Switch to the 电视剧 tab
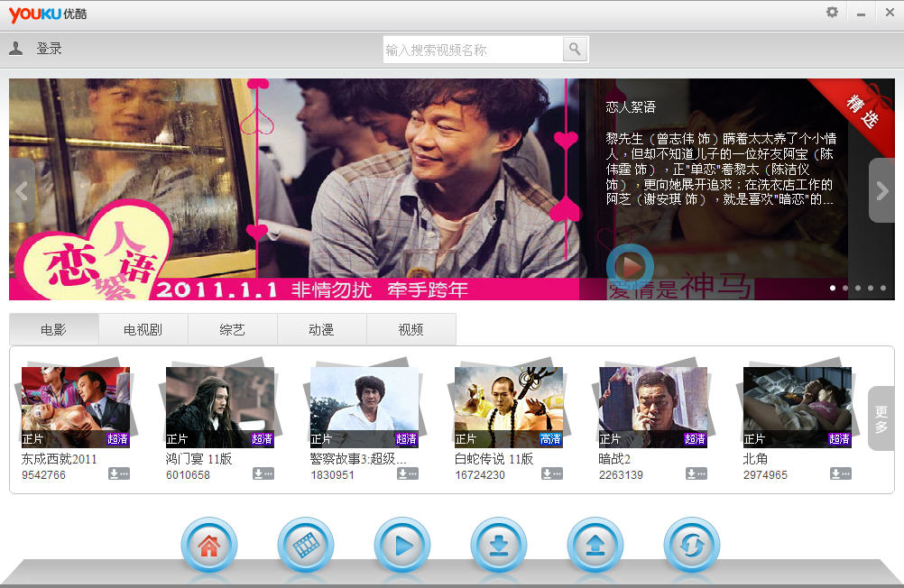 143,330
